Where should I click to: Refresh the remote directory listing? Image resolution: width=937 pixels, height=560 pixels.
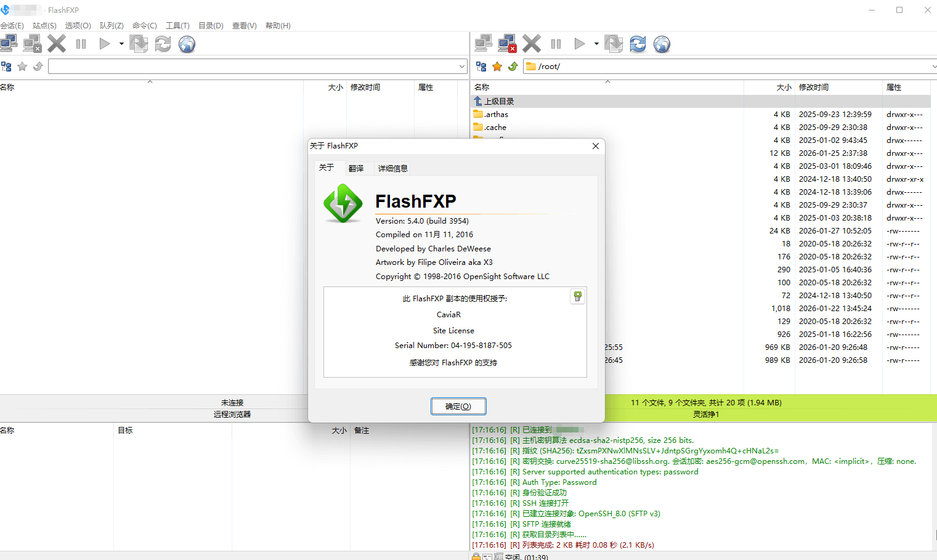coord(638,44)
